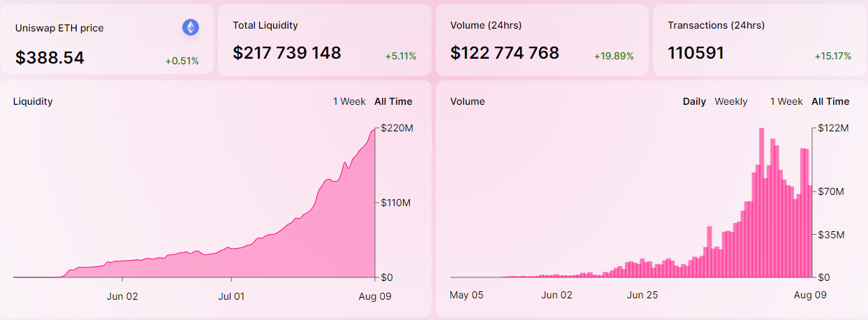The height and width of the screenshot is (320, 868).
Task: Select 1 Week in Volume chart
Action: tap(786, 101)
